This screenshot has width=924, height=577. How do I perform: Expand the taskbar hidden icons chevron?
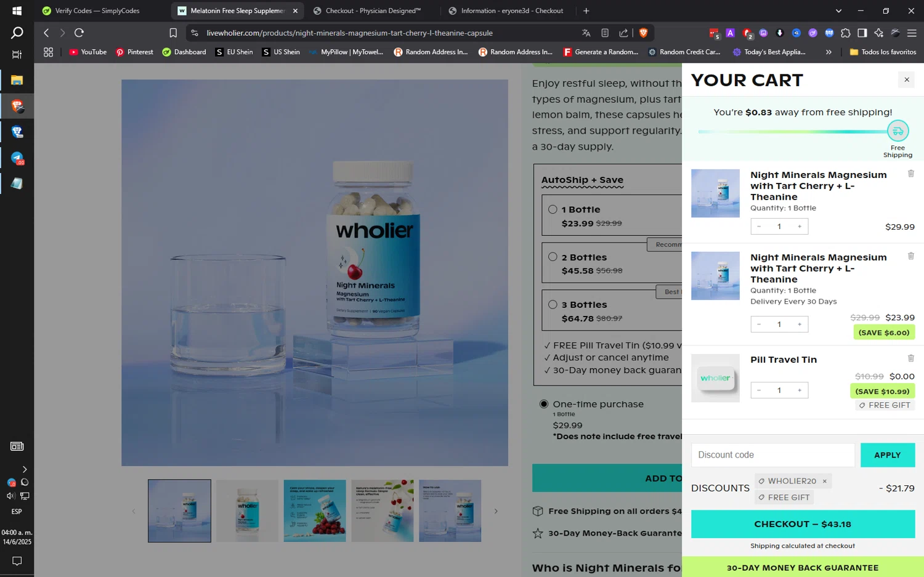[x=24, y=469]
